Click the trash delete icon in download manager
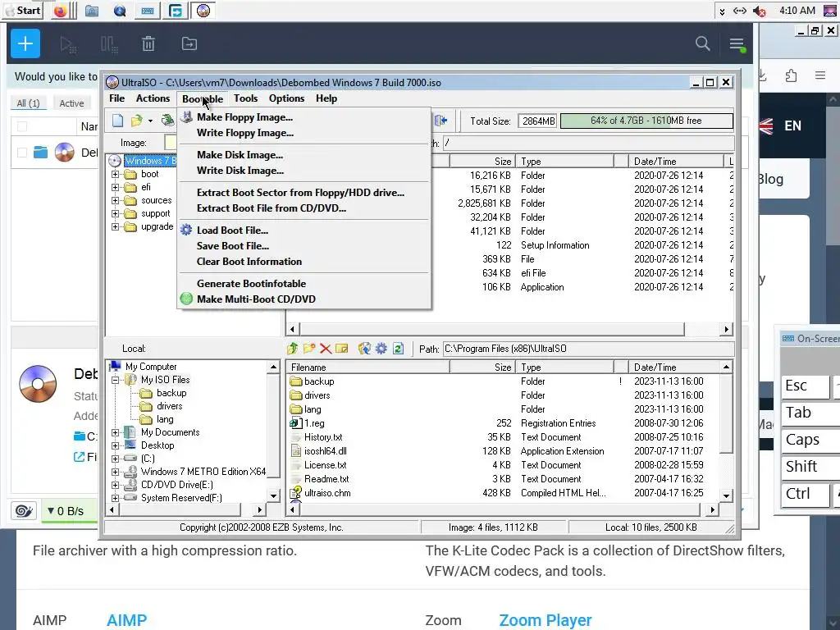The height and width of the screenshot is (630, 840). 148,44
